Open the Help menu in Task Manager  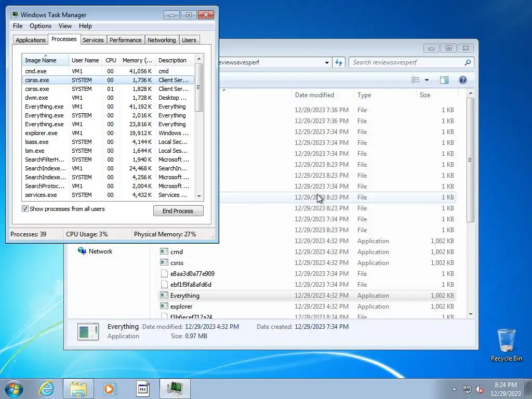85,26
